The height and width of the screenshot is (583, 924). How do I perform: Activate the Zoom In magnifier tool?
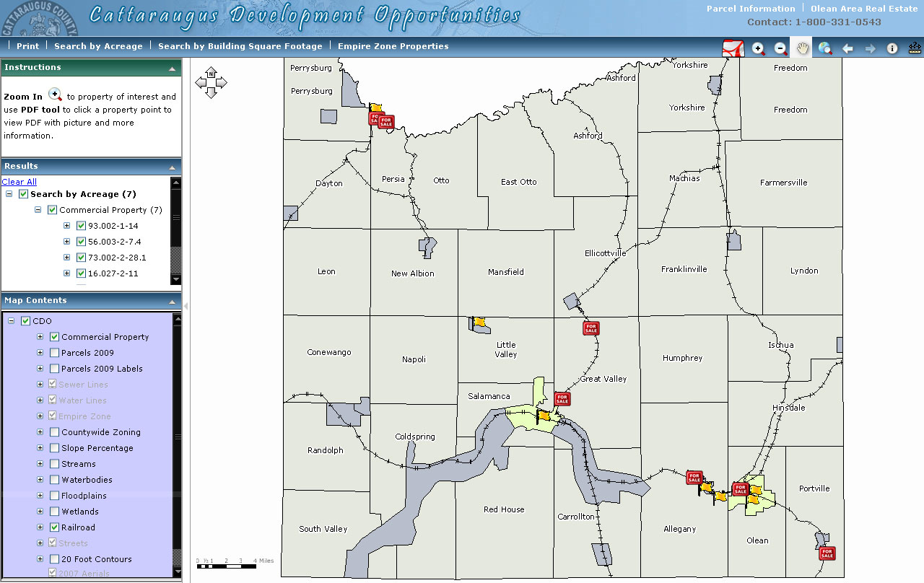tap(758, 48)
